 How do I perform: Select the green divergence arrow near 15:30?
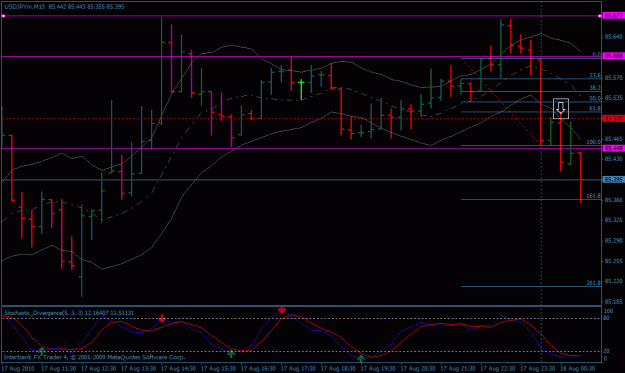tap(231, 353)
